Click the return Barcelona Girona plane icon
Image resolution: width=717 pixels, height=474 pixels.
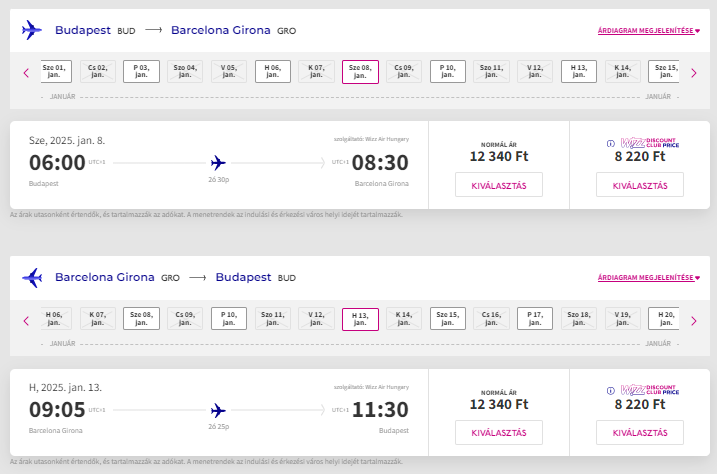click(x=32, y=277)
